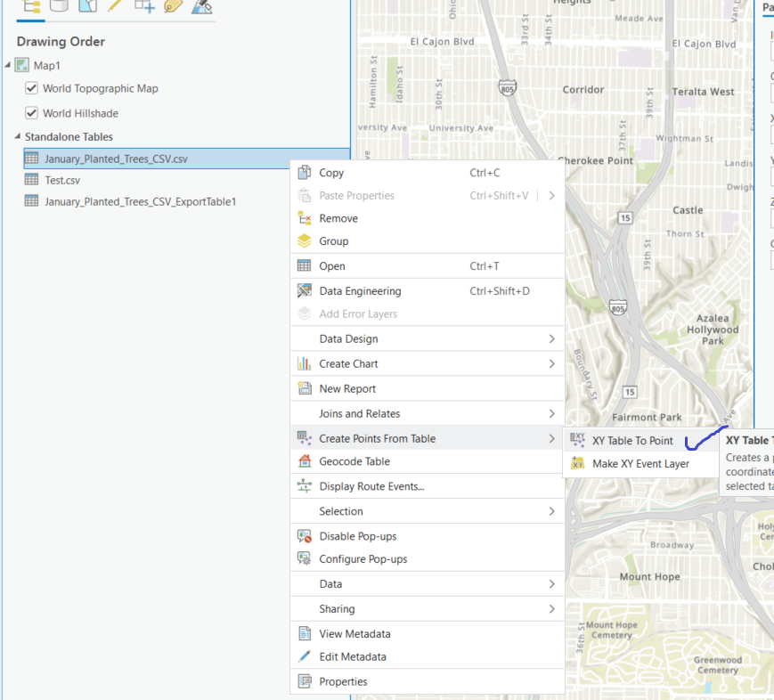
Task: Choose New Report menu entry
Action: (x=427, y=388)
